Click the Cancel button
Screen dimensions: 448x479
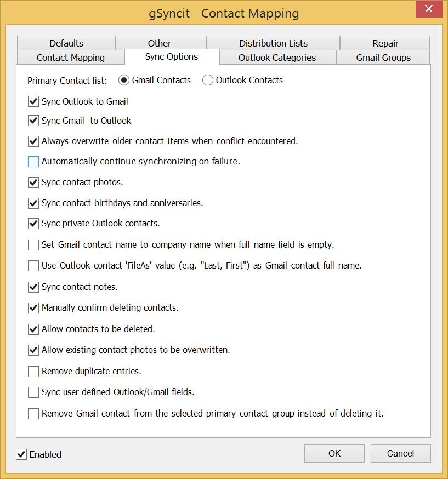401,453
